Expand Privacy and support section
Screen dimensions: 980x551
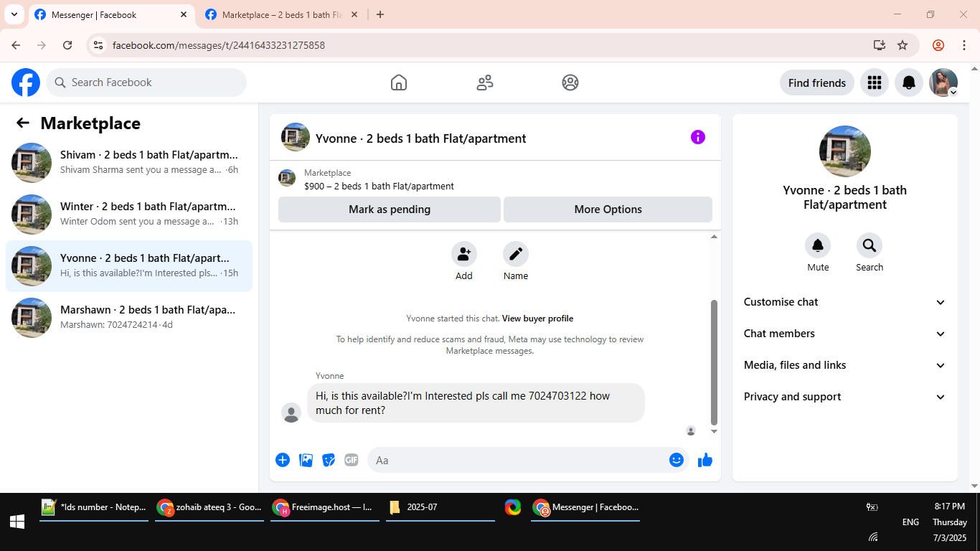[x=845, y=397]
